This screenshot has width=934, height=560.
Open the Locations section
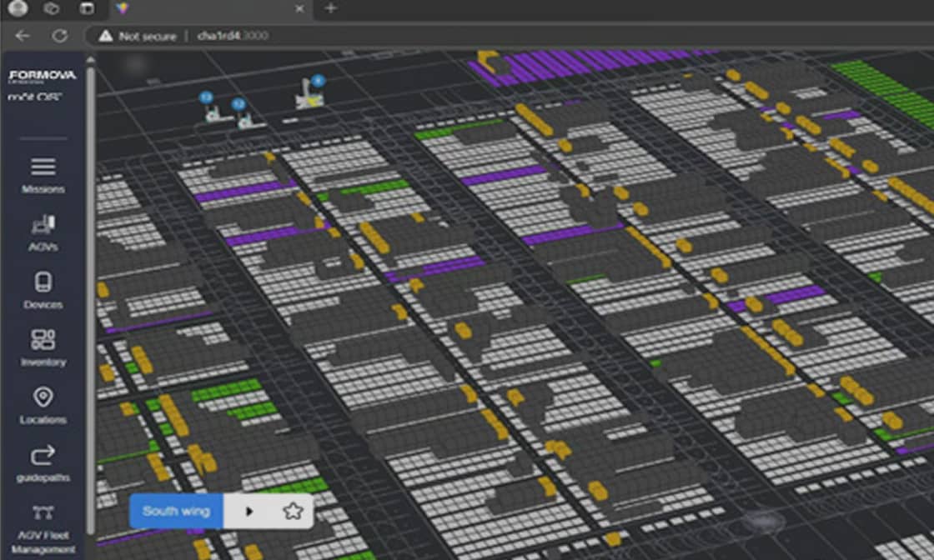[43, 405]
